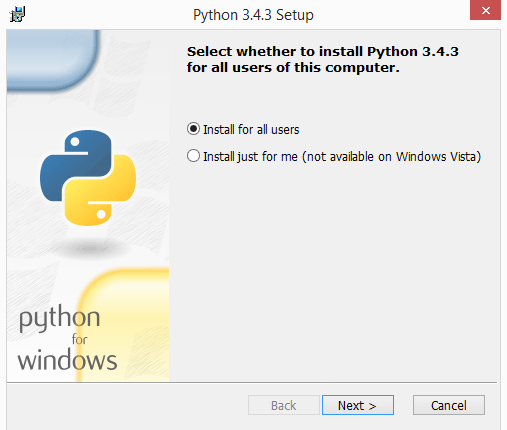Click the gray shadow beneath the Python logo
Image resolution: width=507 pixels, height=430 pixels.
(x=89, y=248)
